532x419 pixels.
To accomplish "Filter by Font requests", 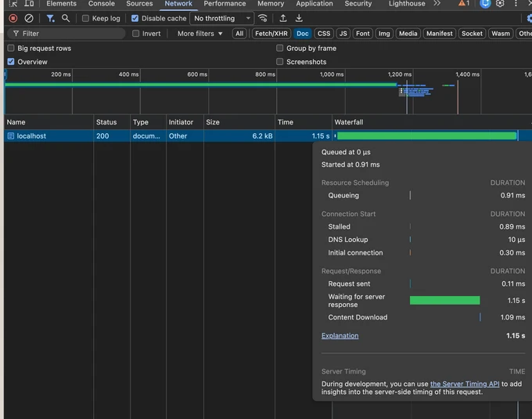I will [363, 34].
